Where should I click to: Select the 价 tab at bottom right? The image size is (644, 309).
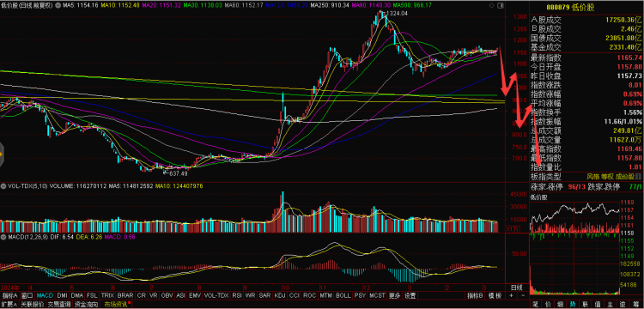[548, 305]
